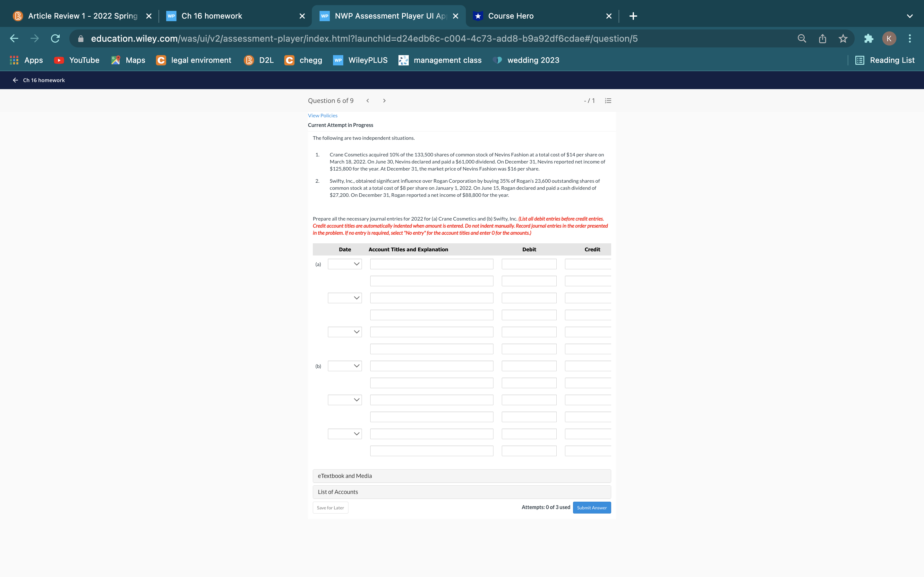Click the first account title input for (a)
The width and height of the screenshot is (924, 577).
coord(432,264)
